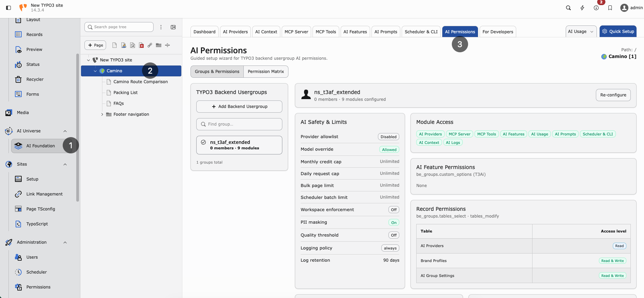Click the shortcut page icon in toolbar
The image size is (644, 298).
pyautogui.click(x=133, y=45)
